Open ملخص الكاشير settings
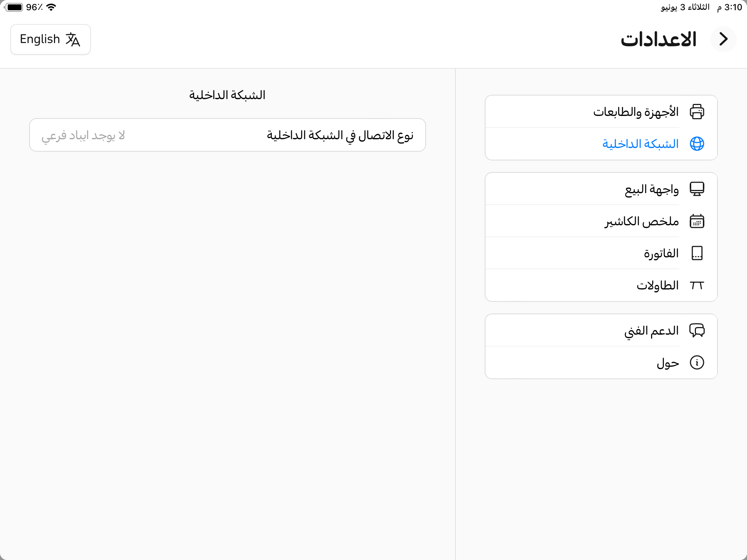 click(601, 221)
